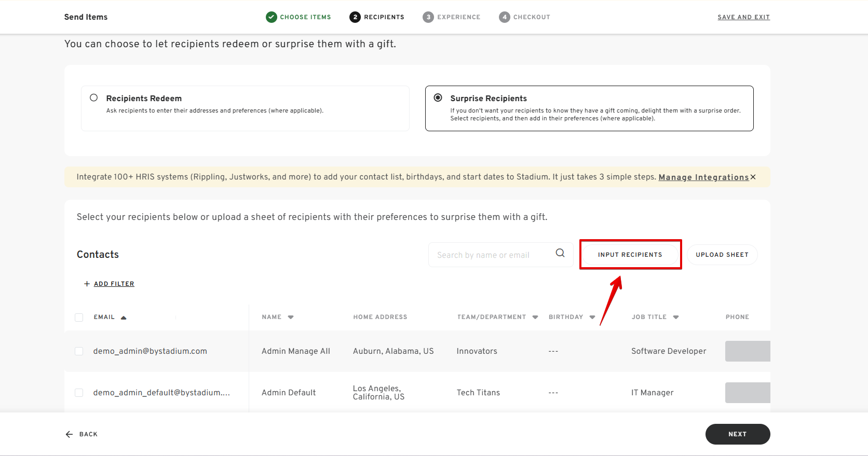
Task: Click the Admin Manage All name cell
Action: click(296, 351)
